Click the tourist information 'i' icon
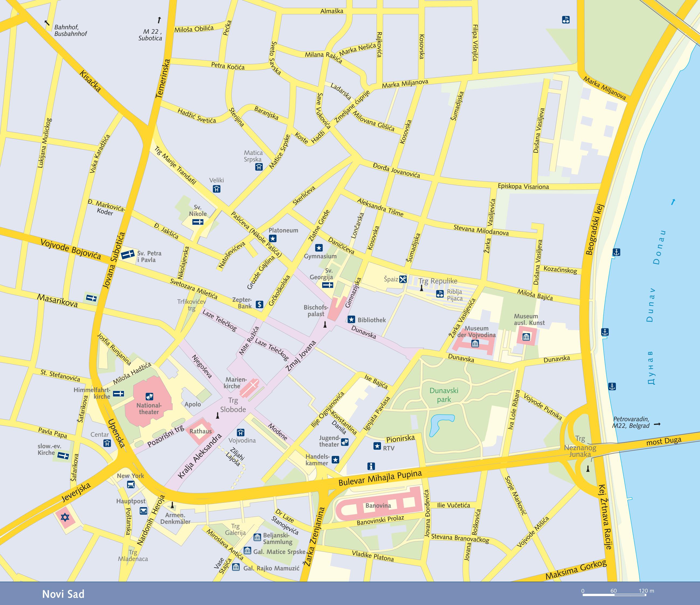This screenshot has height=605, width=700. pos(371,466)
